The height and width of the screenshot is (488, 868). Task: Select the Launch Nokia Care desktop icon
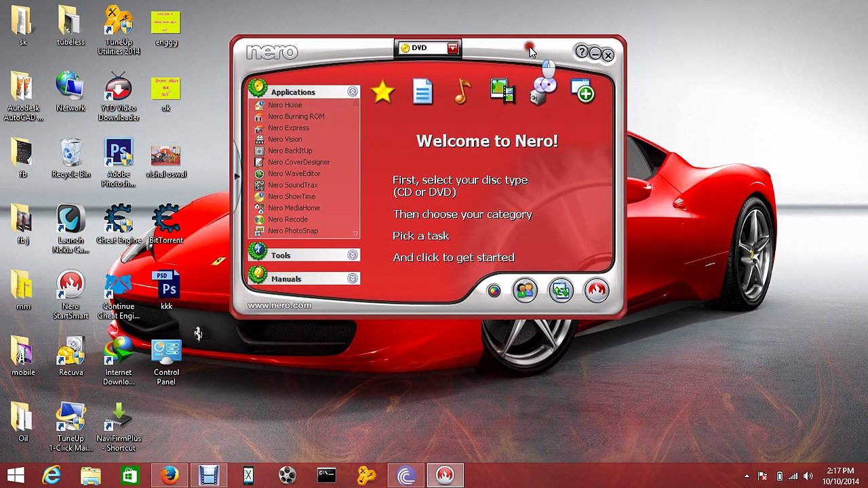[71, 229]
